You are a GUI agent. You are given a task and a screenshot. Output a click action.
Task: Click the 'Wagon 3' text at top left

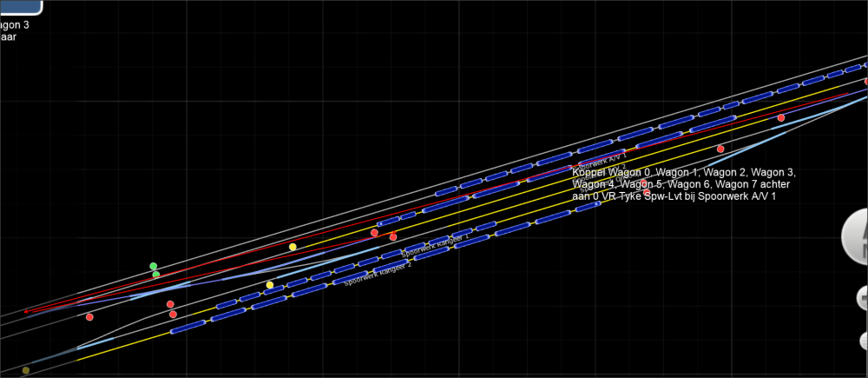pos(14,25)
